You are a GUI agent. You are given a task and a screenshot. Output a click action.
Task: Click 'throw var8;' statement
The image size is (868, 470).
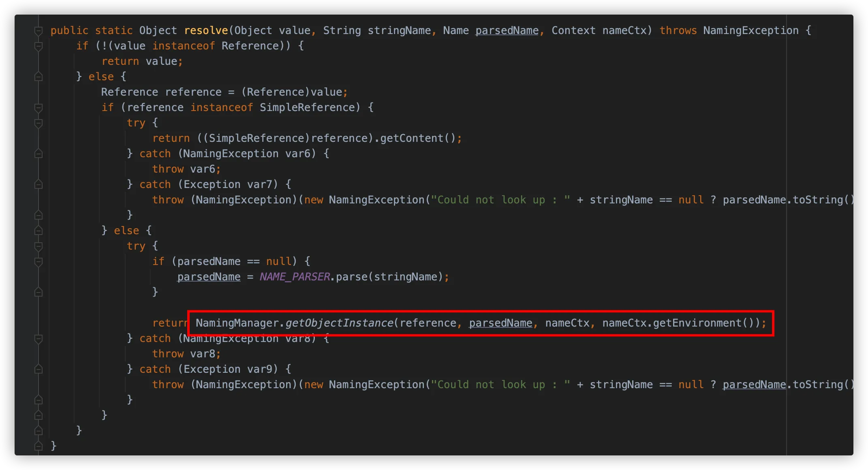click(186, 354)
